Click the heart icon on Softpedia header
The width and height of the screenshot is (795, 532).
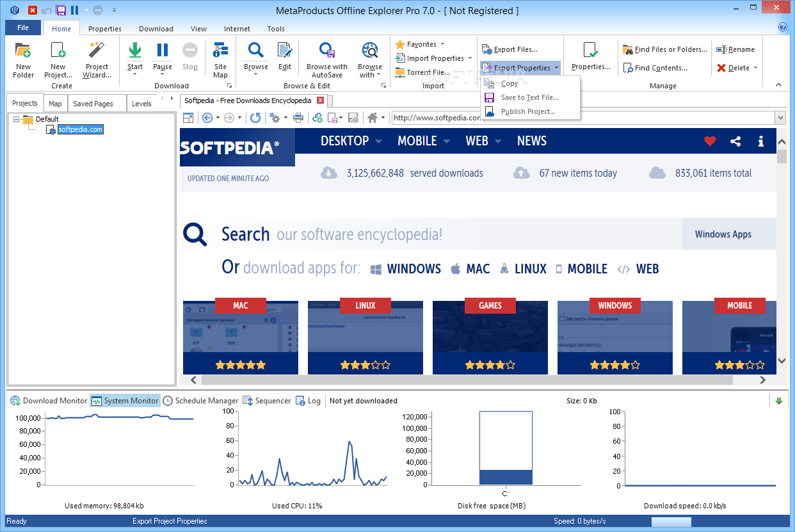[x=710, y=141]
